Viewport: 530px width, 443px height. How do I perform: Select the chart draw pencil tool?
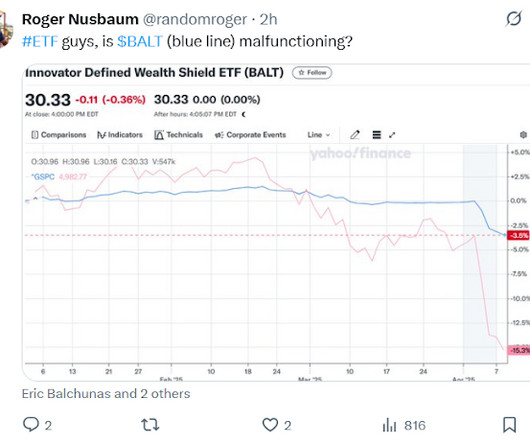tap(355, 135)
